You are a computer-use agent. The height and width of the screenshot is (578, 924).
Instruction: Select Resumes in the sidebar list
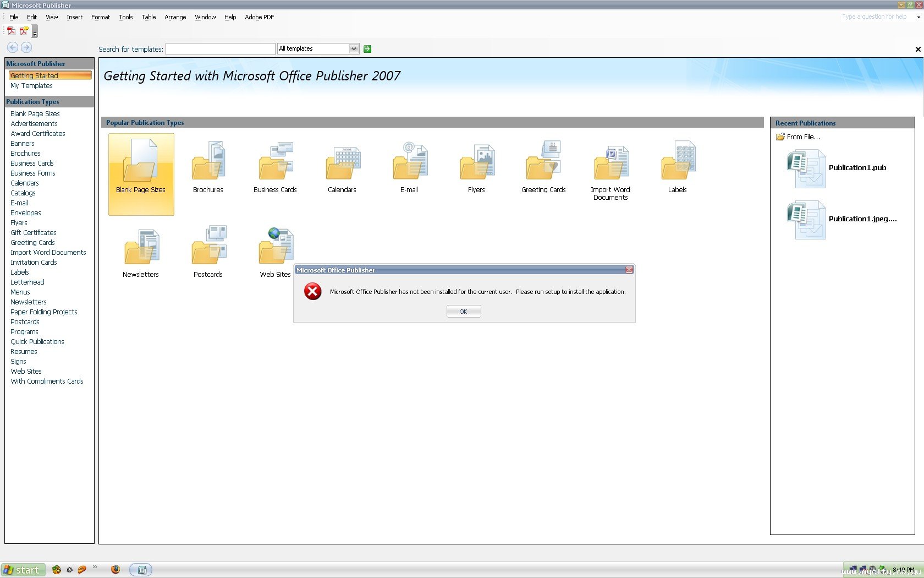tap(24, 352)
